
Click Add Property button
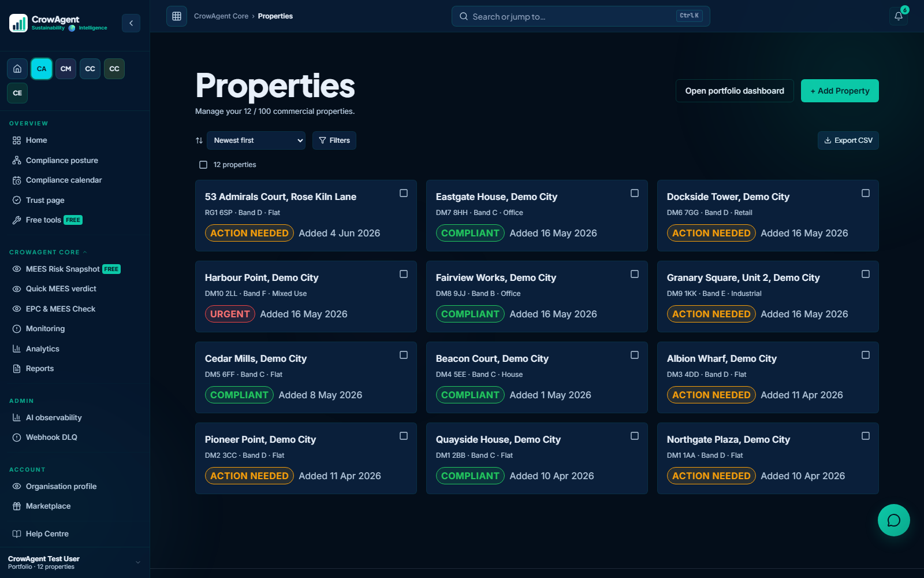[840, 91]
